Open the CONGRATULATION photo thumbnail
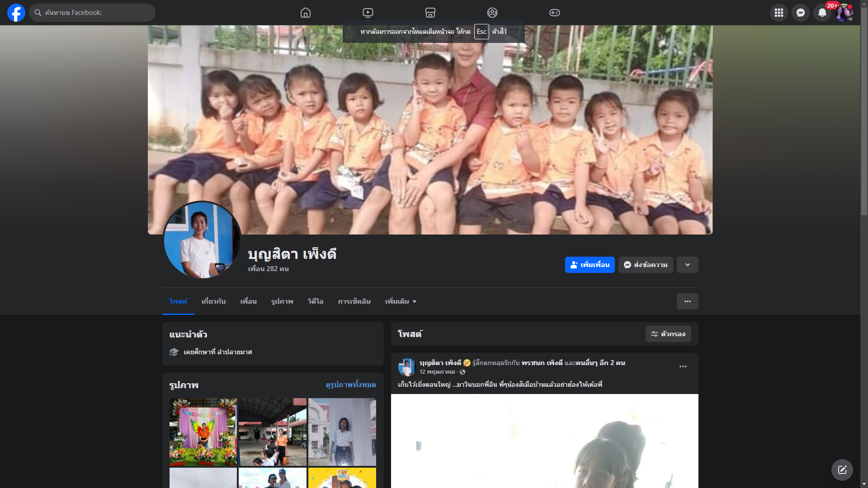The width and height of the screenshot is (868, 488). pyautogui.click(x=203, y=432)
